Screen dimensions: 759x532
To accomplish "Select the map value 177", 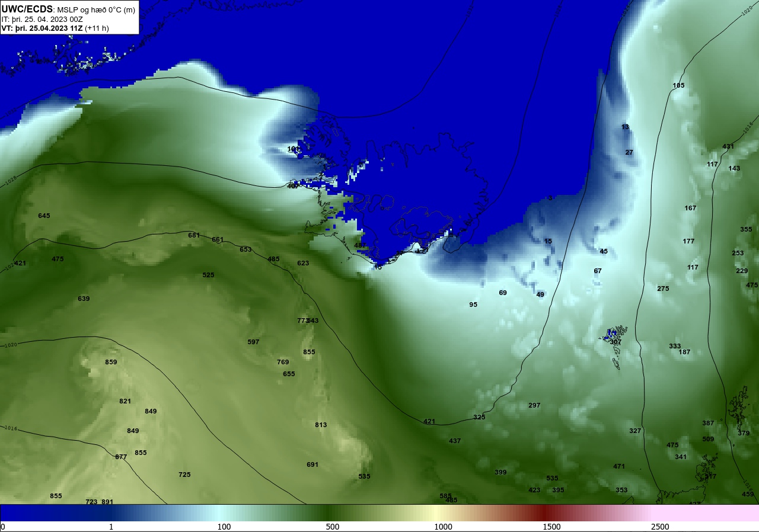I will pos(688,241).
